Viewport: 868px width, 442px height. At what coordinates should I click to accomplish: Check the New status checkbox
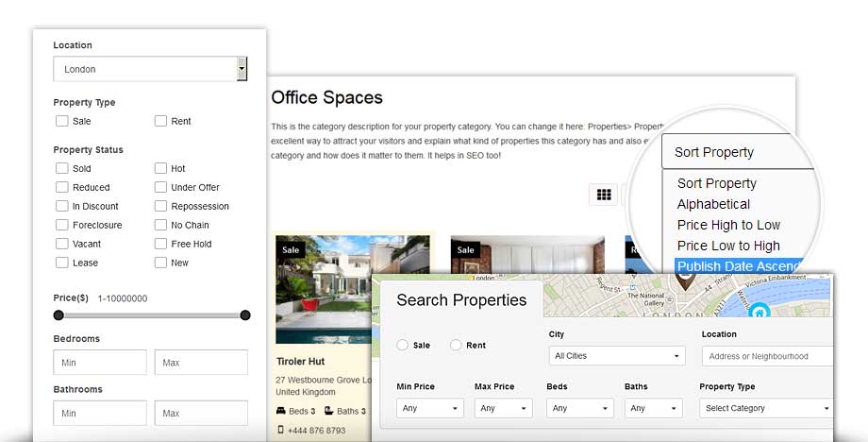pos(160,263)
